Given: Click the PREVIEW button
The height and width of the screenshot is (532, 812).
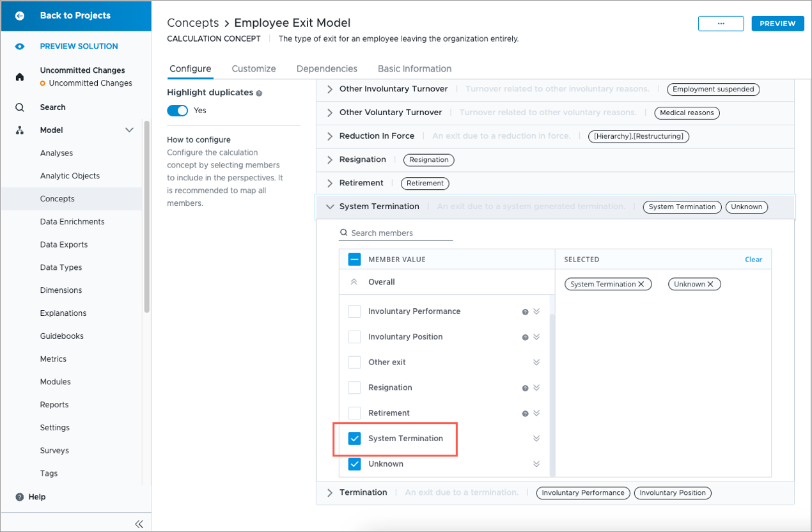Looking at the screenshot, I should [x=777, y=24].
